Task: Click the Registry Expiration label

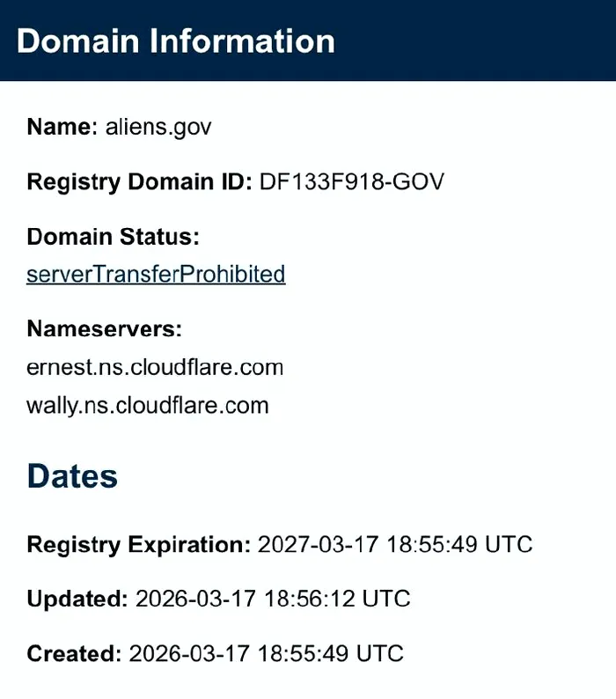Action: click(139, 544)
